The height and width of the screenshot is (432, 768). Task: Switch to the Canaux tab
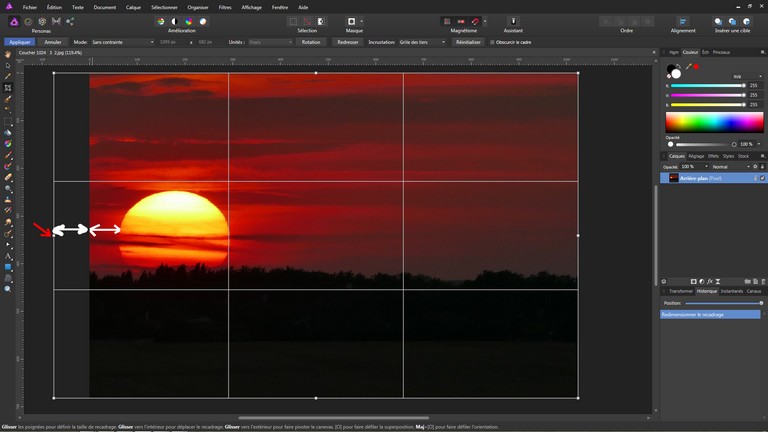[x=754, y=291]
